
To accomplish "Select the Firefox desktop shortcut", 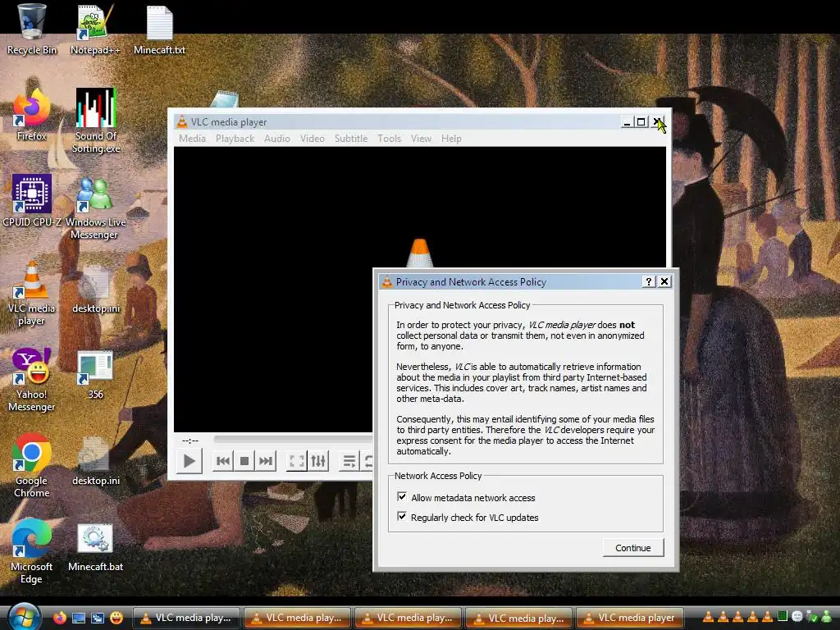I will 32,115.
